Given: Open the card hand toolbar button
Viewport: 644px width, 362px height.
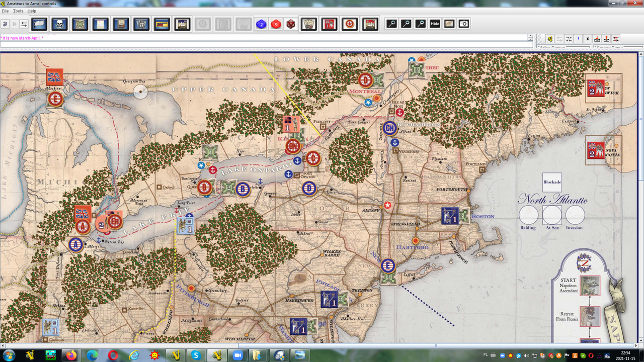Looking at the screenshot, I should pos(308,24).
